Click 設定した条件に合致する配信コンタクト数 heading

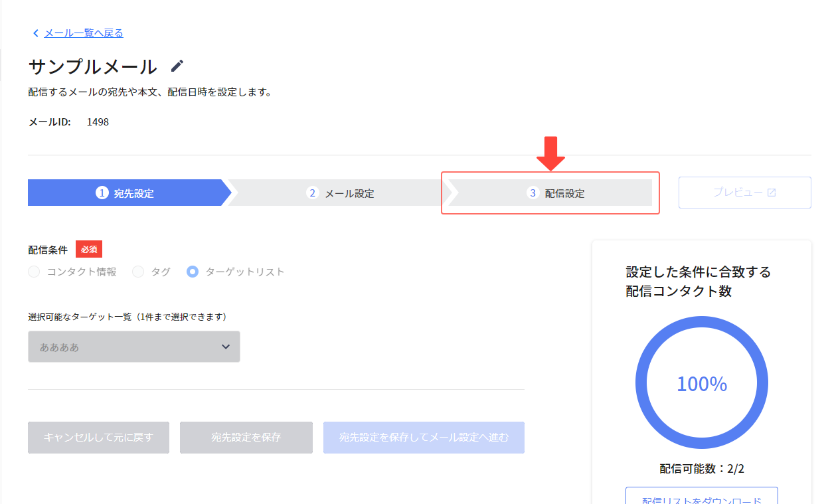click(699, 282)
